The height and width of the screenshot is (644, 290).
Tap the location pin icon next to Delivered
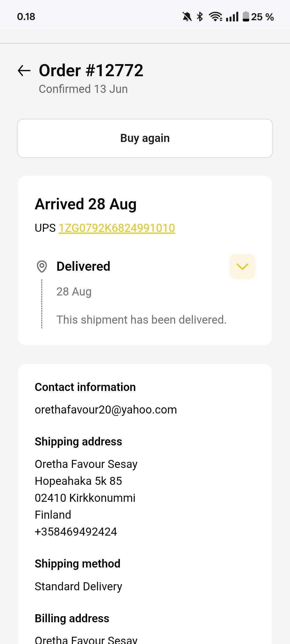point(42,266)
